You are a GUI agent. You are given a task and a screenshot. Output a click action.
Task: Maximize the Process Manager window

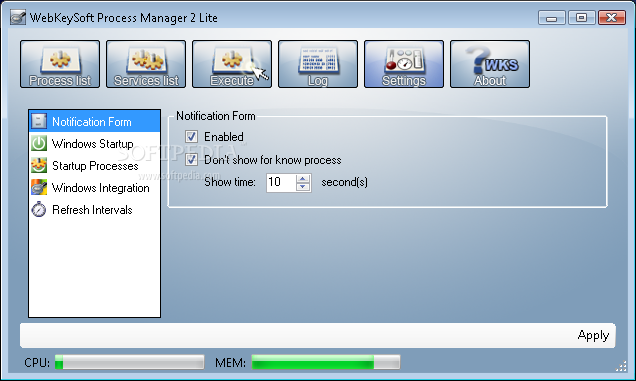581,18
